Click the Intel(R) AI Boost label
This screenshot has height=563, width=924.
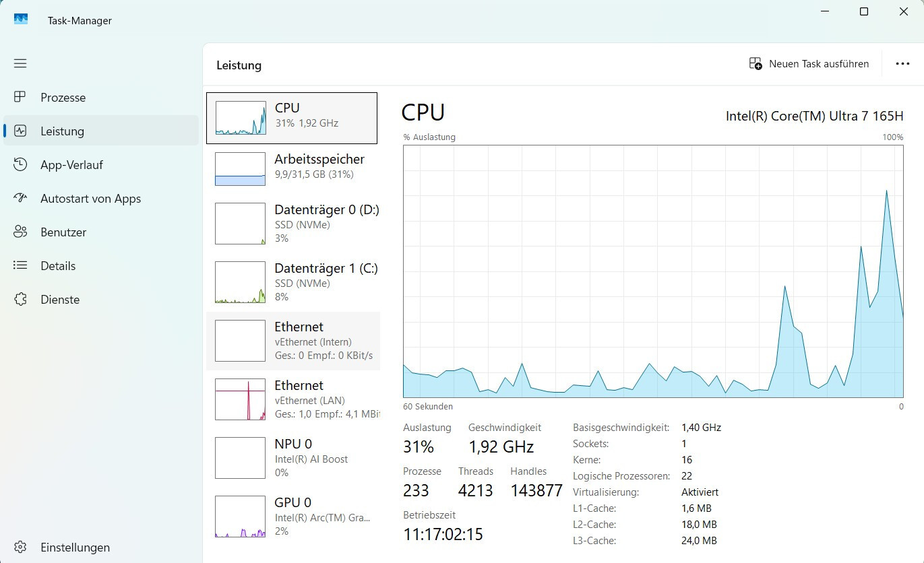(311, 459)
